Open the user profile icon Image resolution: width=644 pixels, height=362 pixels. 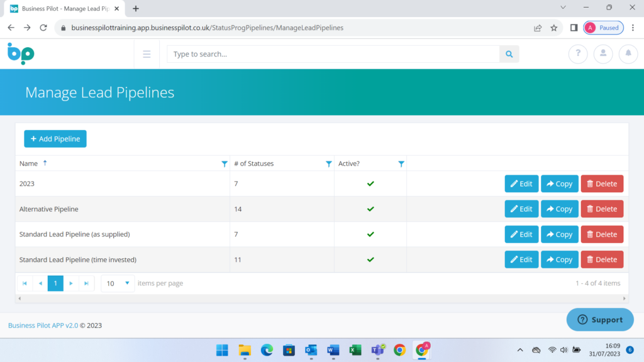coord(603,54)
